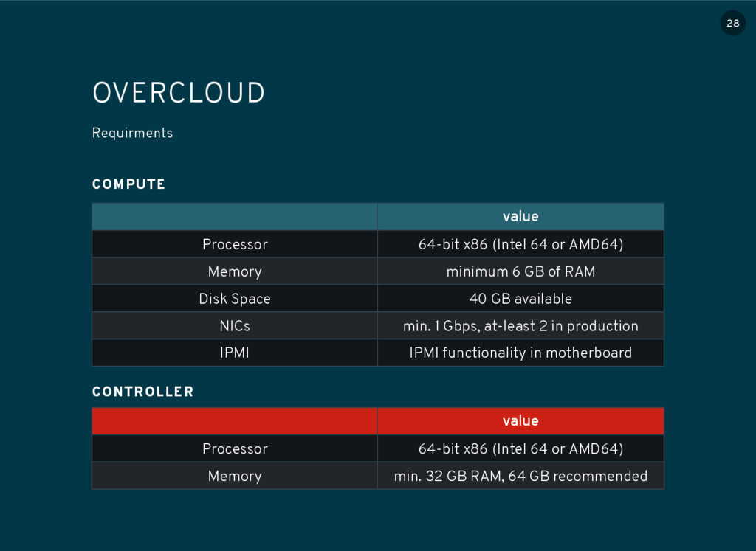Click the minimum 6 GB of RAM cell

click(x=520, y=271)
